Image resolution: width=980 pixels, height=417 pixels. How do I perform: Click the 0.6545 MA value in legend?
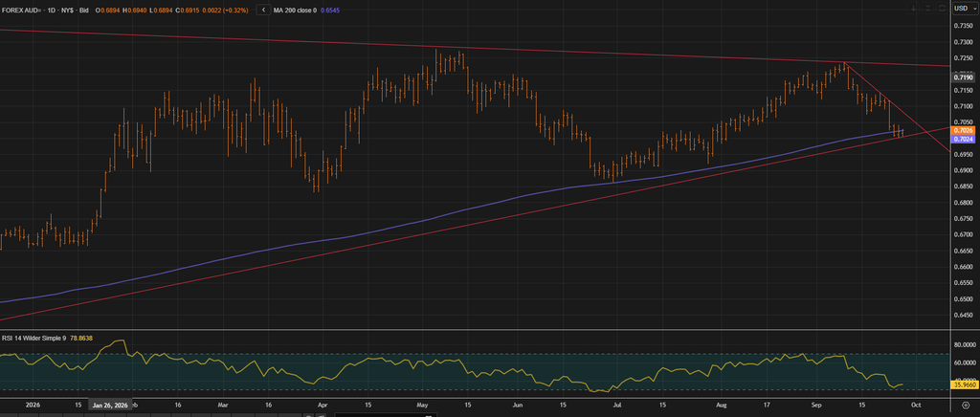point(330,10)
